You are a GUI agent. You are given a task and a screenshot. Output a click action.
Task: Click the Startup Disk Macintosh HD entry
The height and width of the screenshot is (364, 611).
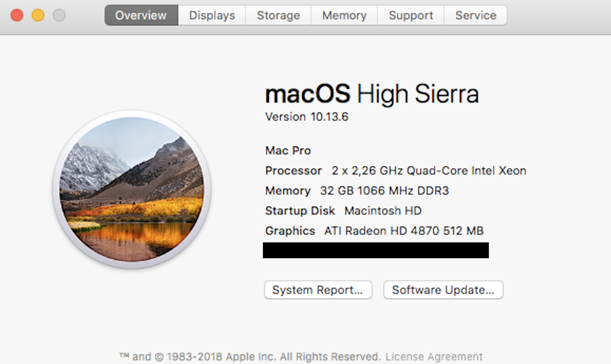point(343,211)
